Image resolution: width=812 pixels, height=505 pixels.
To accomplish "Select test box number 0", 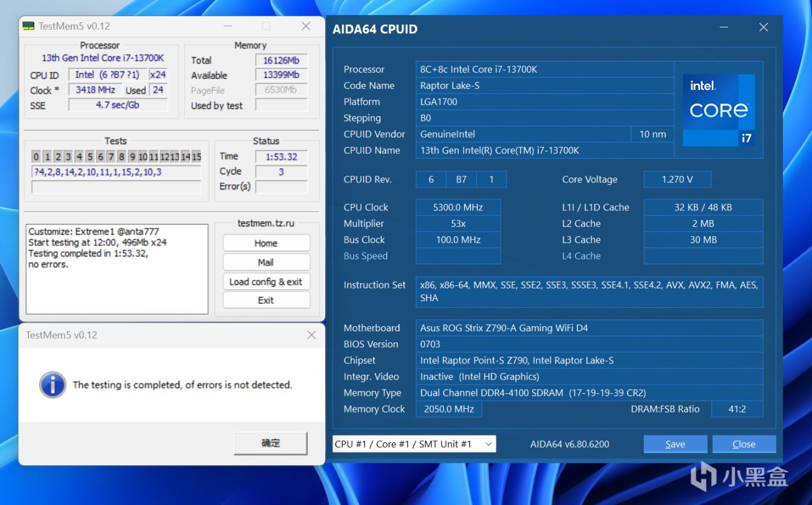I will coord(36,157).
